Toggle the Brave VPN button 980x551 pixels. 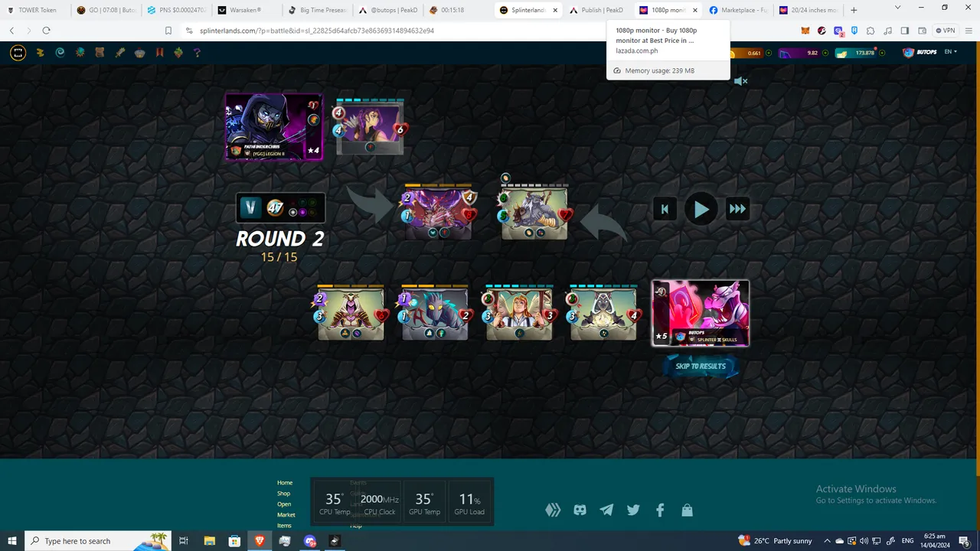click(946, 31)
